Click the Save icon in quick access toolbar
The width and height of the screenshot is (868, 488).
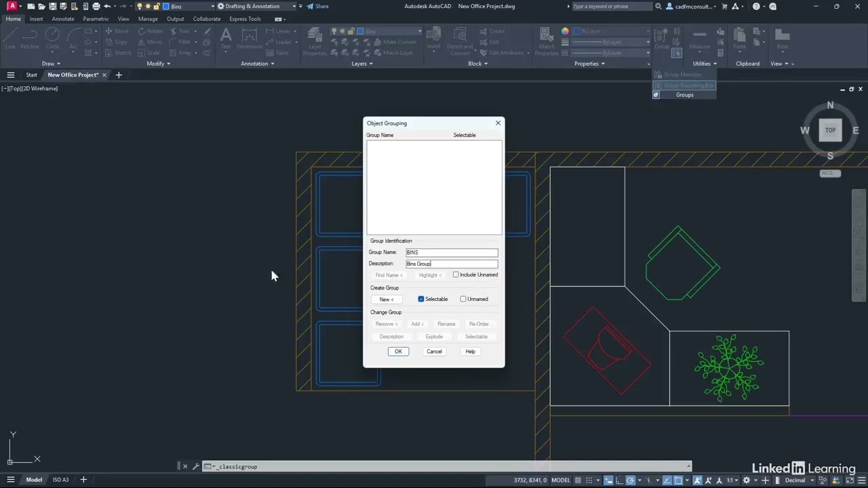pyautogui.click(x=52, y=6)
